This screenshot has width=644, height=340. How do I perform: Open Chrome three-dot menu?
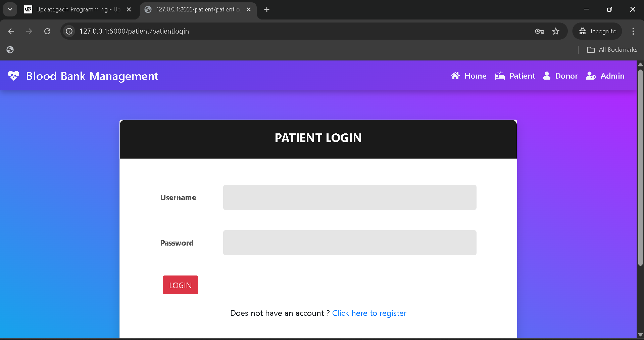tap(633, 31)
